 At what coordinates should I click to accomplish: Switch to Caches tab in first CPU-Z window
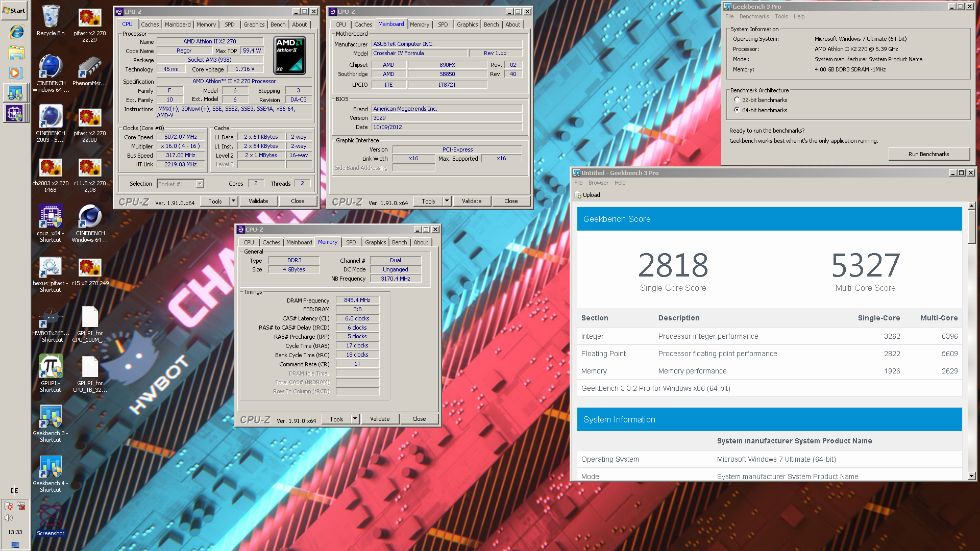point(150,24)
